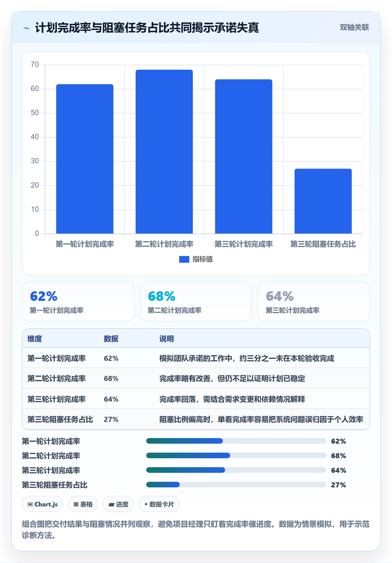Screen dimensions: 392x563
Task: Click the lightning icon beside the title
Action: click(x=27, y=28)
